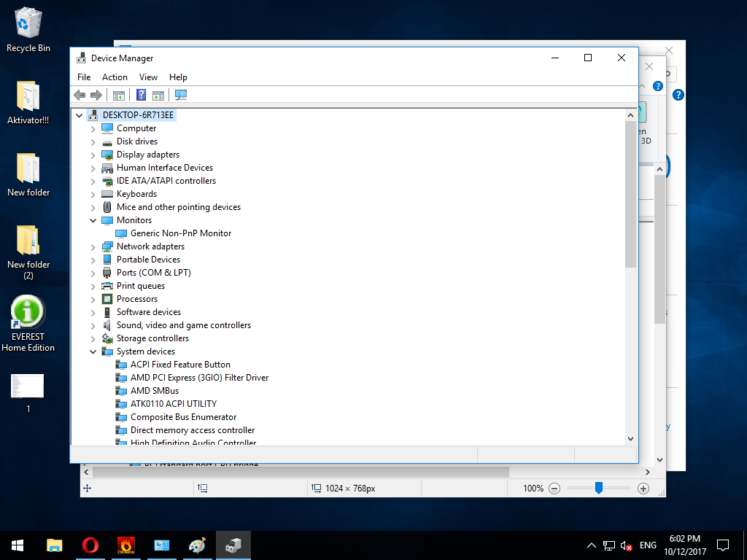Open the third pinned taskbar app
This screenshot has height=560, width=747.
tap(125, 545)
